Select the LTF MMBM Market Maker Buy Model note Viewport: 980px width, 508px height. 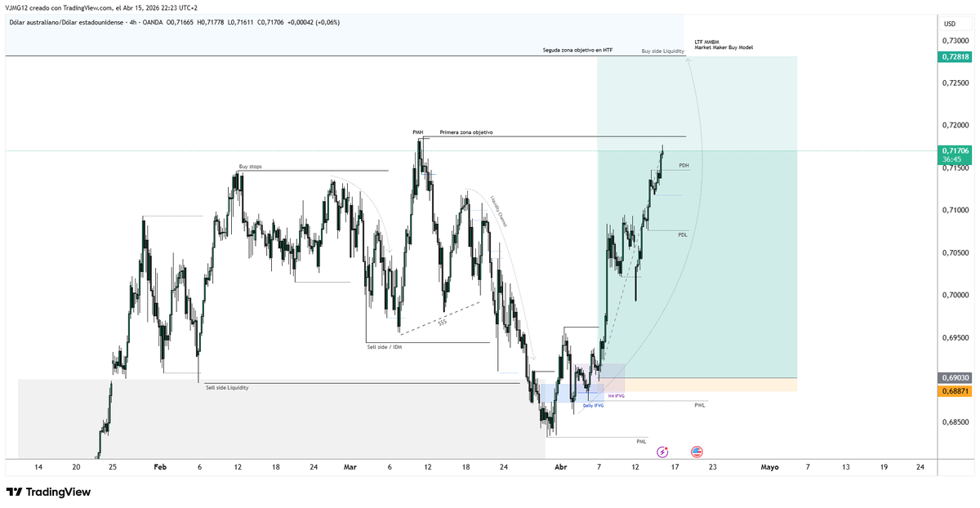(724, 44)
